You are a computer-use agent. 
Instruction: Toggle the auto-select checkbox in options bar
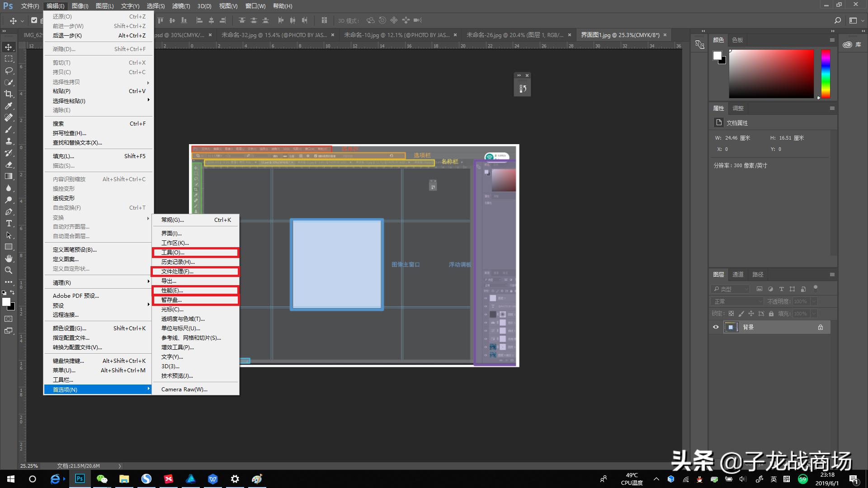[x=34, y=20]
